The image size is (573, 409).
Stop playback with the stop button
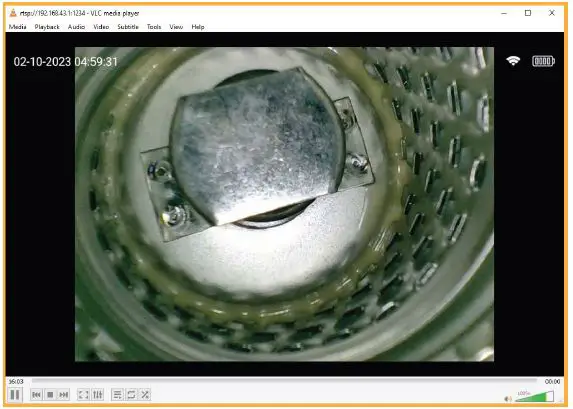pyautogui.click(x=50, y=395)
